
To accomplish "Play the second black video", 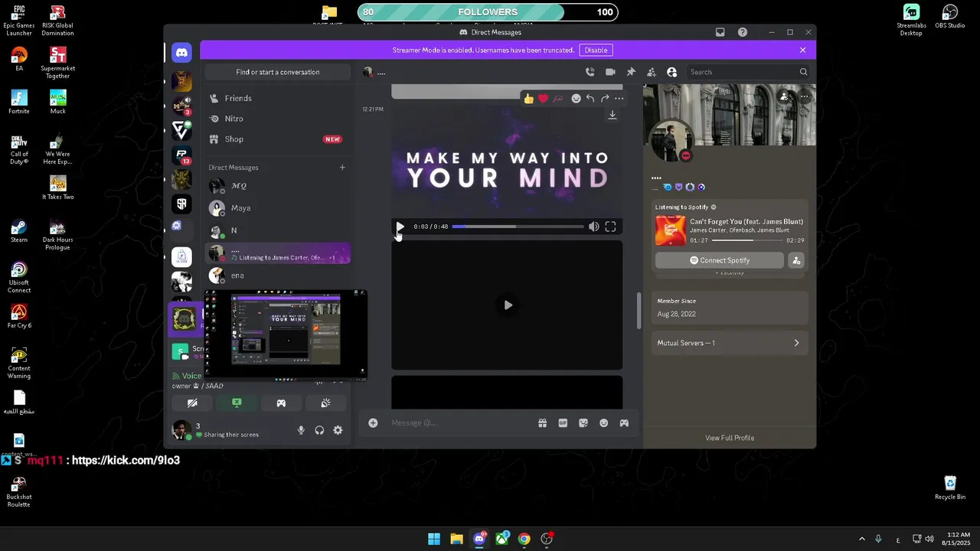I will pyautogui.click(x=508, y=305).
